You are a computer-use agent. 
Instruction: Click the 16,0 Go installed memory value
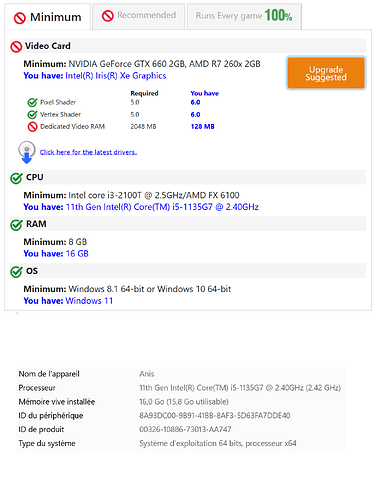(184, 402)
